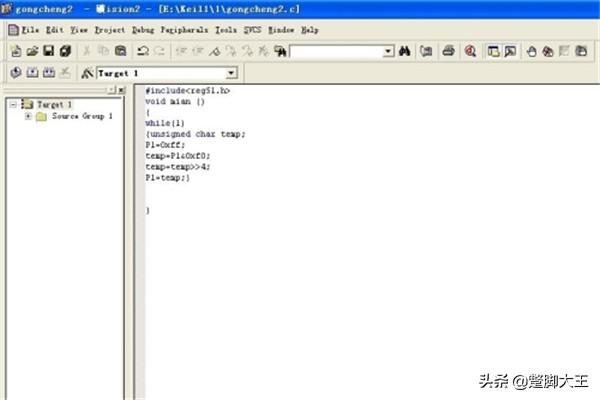This screenshot has height=400, width=600.
Task: Click the 'void mian ()' code line
Action: [175, 101]
